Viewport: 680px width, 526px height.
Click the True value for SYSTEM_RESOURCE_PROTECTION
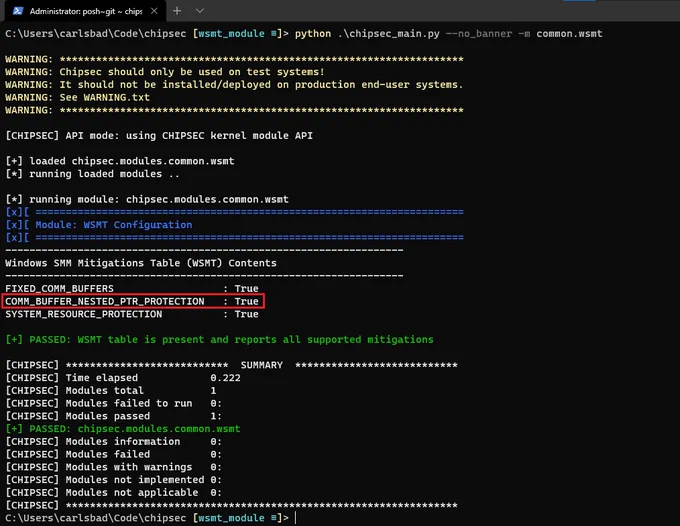[x=246, y=314]
